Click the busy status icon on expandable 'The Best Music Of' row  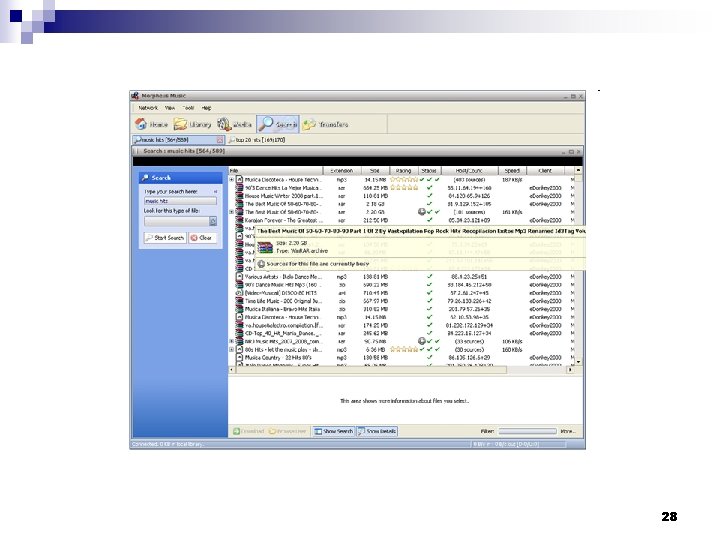(422, 212)
